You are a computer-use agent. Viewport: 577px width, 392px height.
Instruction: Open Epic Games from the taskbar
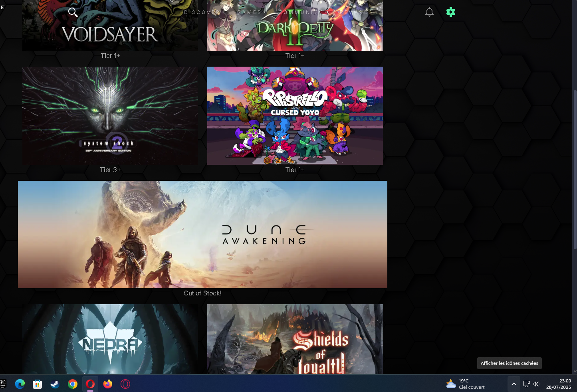(x=3, y=384)
